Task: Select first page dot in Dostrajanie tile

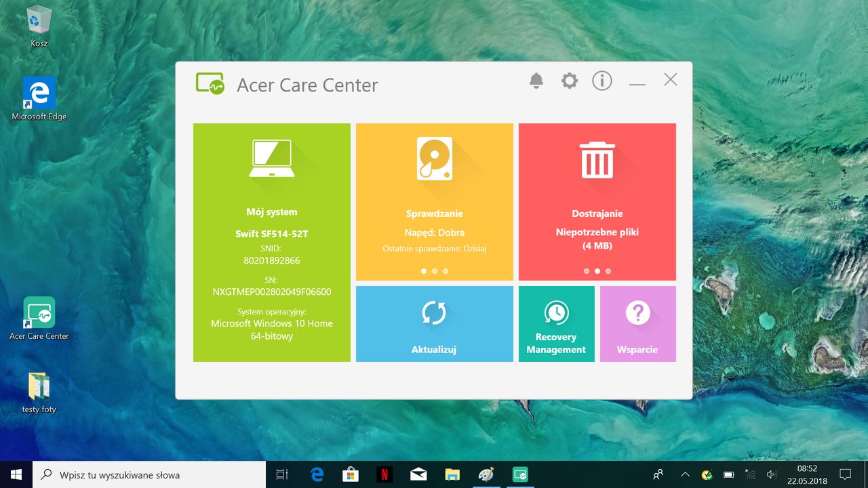Action: click(587, 270)
